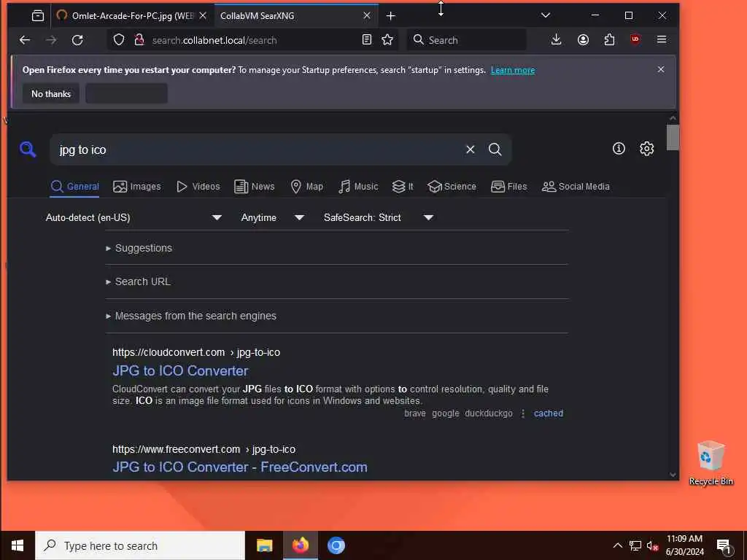This screenshot has height=560, width=747.
Task: Open tracking protection shield icon
Action: click(119, 40)
